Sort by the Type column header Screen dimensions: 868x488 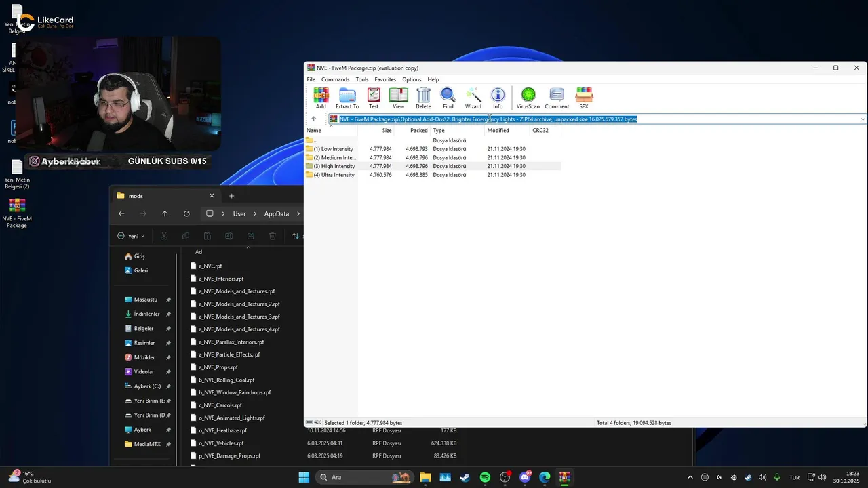[x=457, y=130]
